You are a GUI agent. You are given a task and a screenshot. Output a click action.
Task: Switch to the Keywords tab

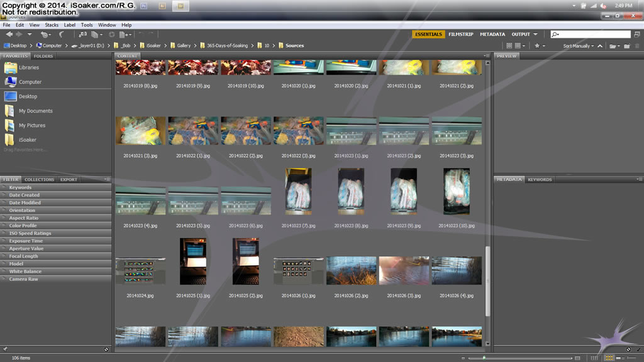tap(540, 180)
